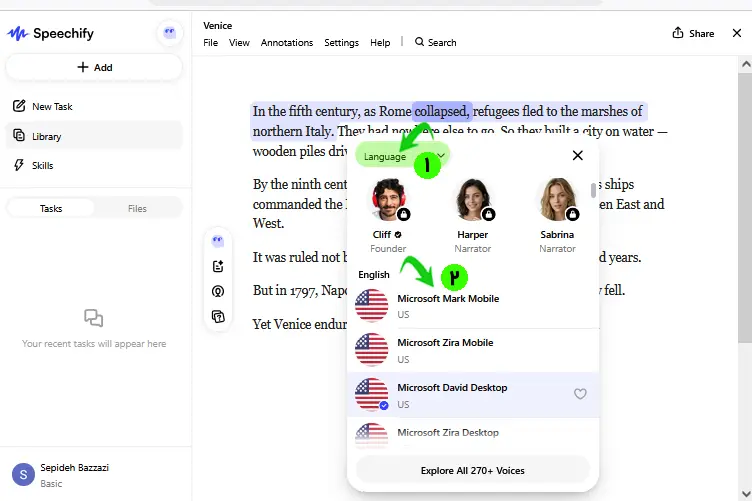Click the US flag of Microsoft David Desktop
The height and width of the screenshot is (501, 752).
[371, 395]
